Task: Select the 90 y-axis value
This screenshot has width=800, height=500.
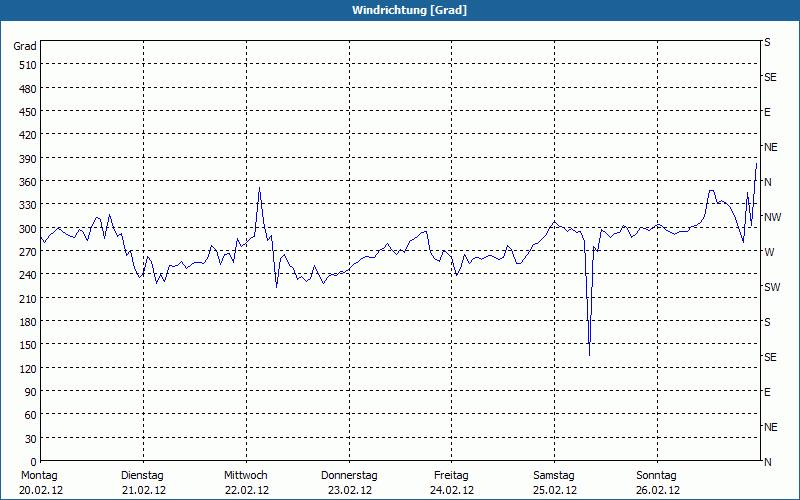Action: click(x=31, y=392)
